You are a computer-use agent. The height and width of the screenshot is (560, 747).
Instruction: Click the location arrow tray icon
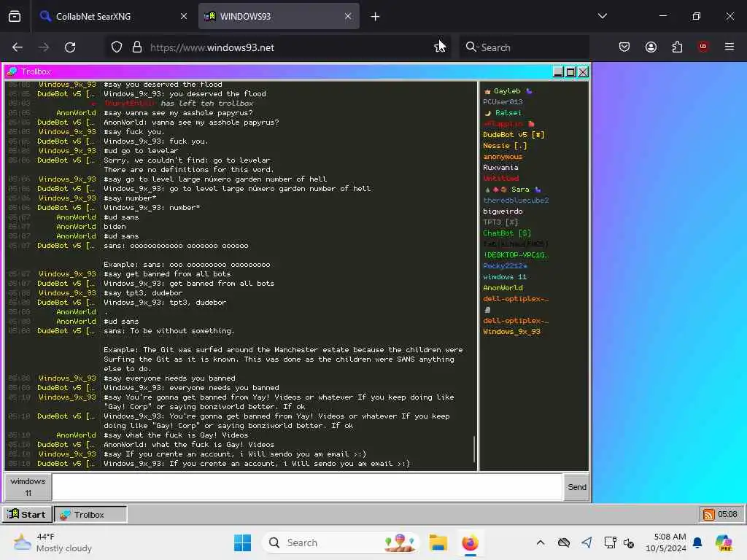587,542
